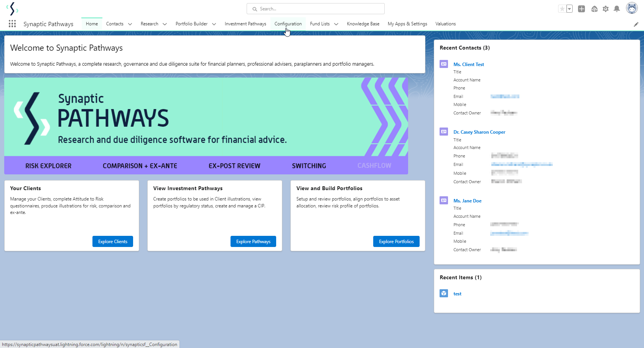Click the contact icon beside Ms. Jane Doe
The image size is (644, 348).
coord(444,201)
